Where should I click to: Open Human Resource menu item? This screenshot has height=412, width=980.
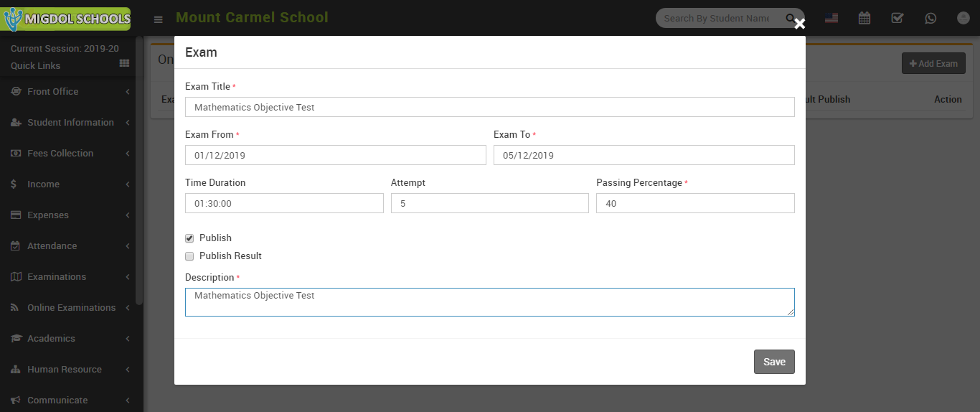tap(68, 370)
